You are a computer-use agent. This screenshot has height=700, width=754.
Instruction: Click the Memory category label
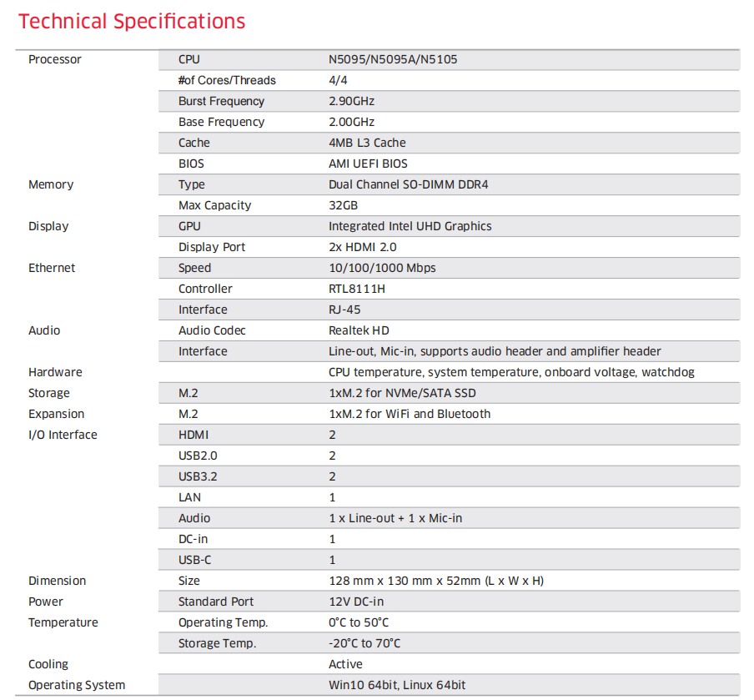(x=51, y=184)
